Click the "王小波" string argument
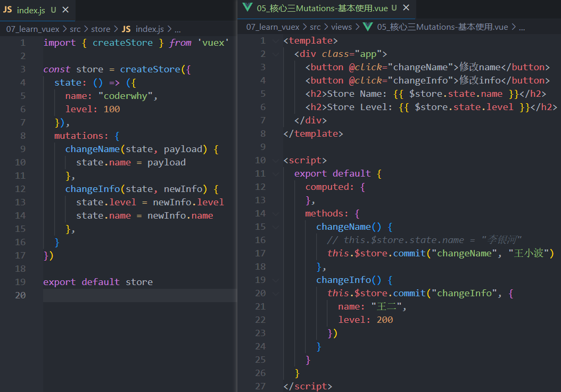The width and height of the screenshot is (561, 392). click(x=528, y=253)
